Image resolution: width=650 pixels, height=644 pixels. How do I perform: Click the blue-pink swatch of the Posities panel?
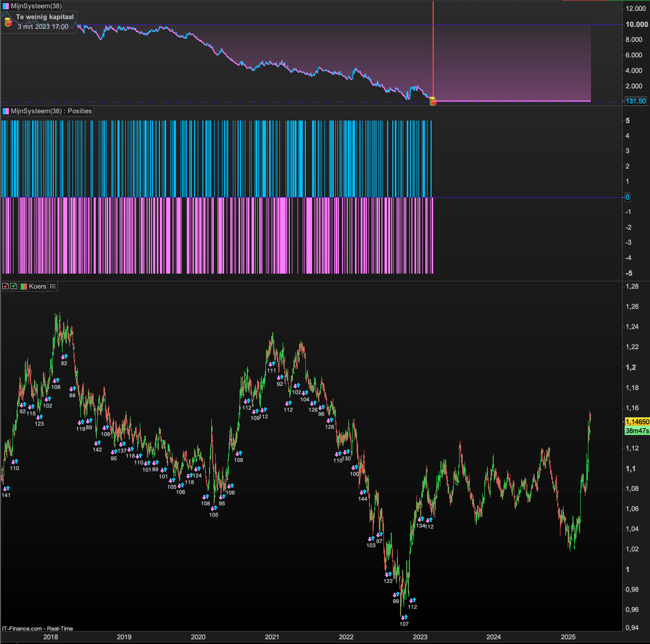(x=6, y=111)
